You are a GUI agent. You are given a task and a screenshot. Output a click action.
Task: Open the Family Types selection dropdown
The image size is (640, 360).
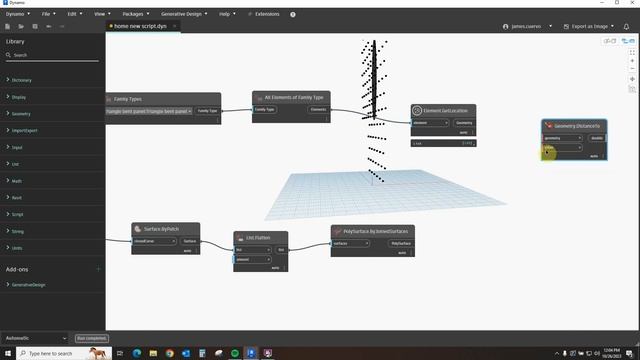pyautogui.click(x=149, y=111)
